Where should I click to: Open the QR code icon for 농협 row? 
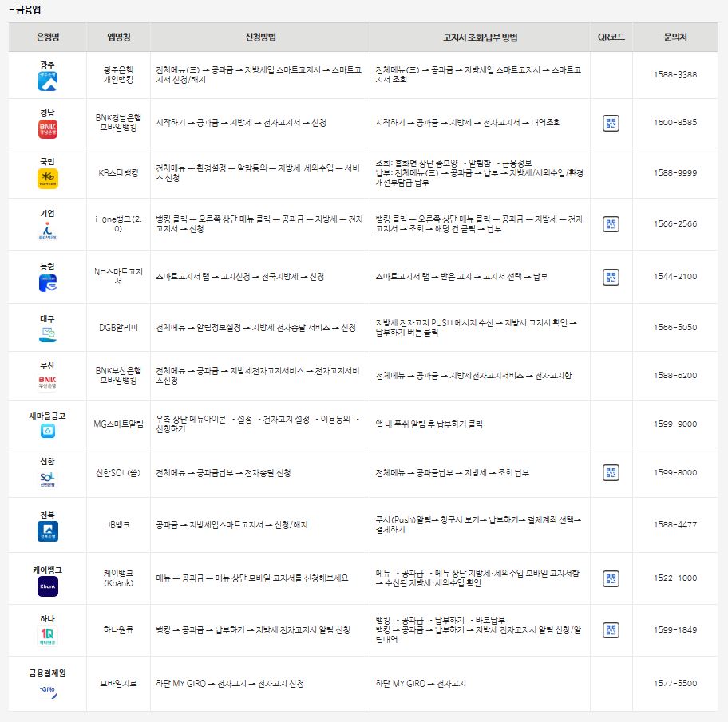point(611,277)
